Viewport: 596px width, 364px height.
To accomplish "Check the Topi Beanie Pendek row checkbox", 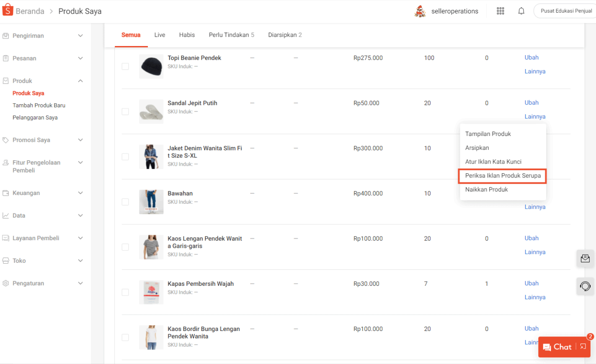I will (x=125, y=66).
